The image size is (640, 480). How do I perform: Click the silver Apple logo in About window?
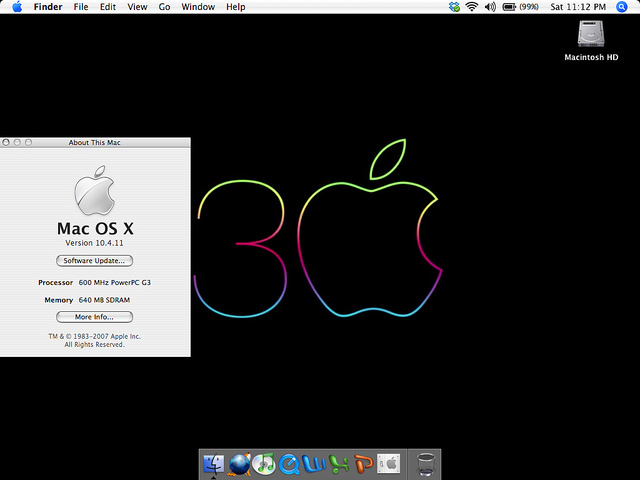coord(95,191)
